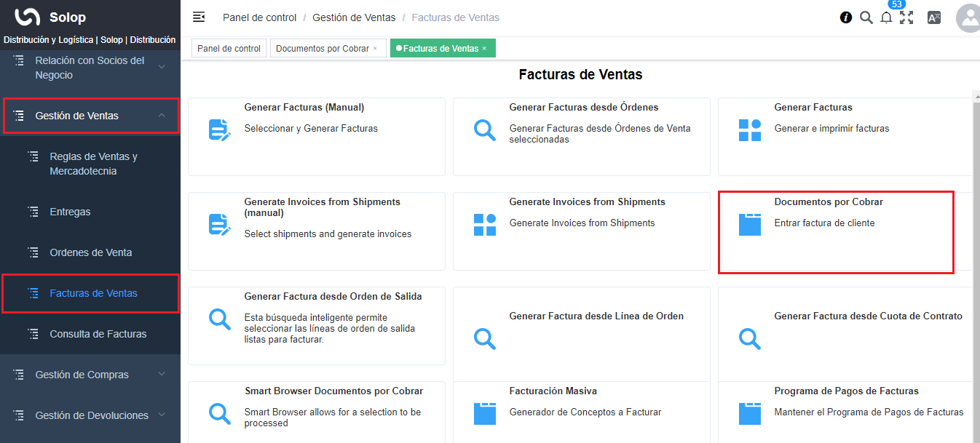This screenshot has width=980, height=443.
Task: Close the Facturas de Ventas tab
Action: tap(484, 49)
